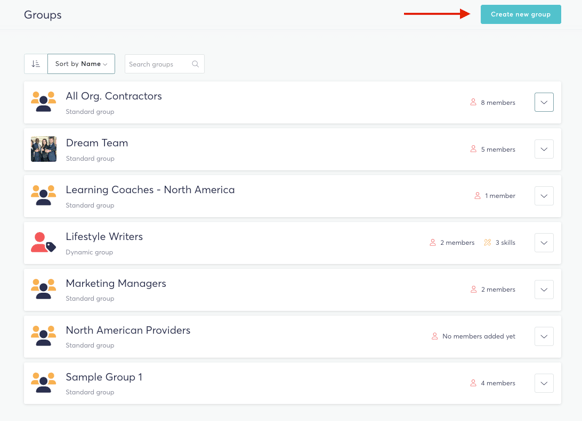Open the Sort by Name dropdown
Viewport: 582px width, 421px height.
(81, 64)
